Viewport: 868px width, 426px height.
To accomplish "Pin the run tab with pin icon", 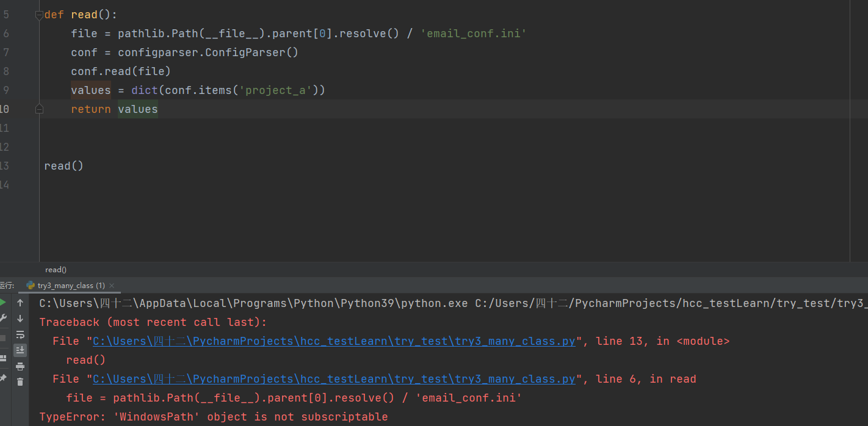I will (x=3, y=378).
